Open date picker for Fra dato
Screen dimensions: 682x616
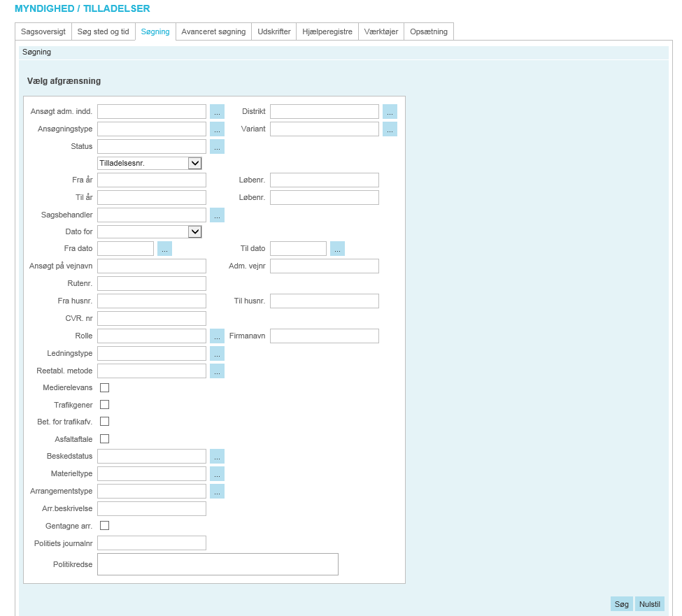(164, 249)
